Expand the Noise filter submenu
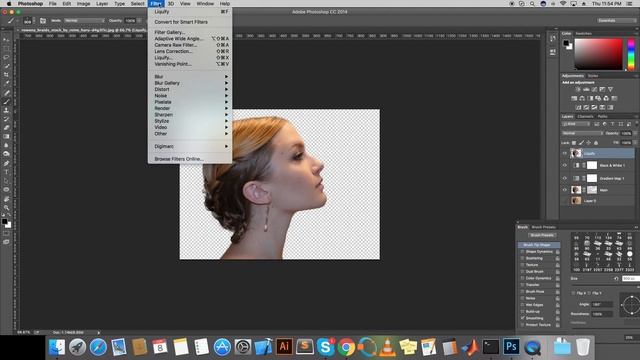 (x=190, y=96)
